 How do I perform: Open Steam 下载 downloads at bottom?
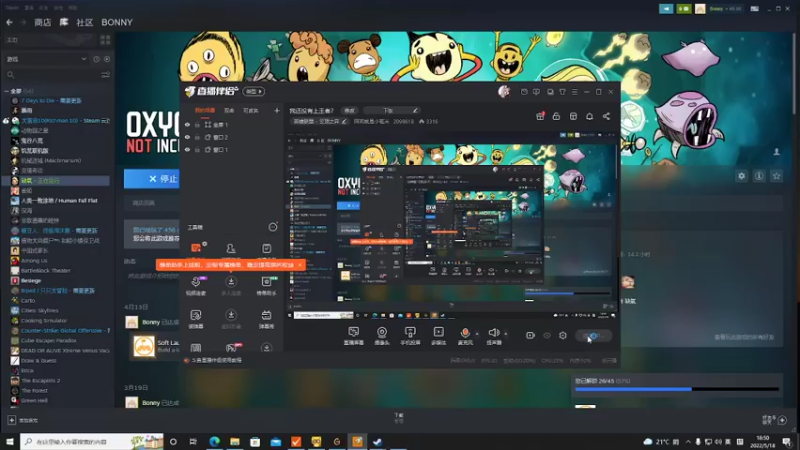399,418
